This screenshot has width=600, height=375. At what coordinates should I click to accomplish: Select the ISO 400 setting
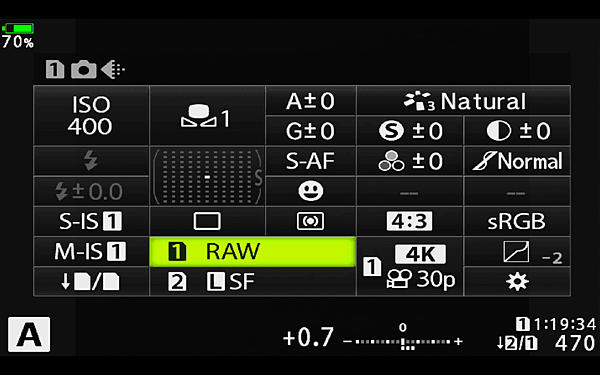click(91, 115)
